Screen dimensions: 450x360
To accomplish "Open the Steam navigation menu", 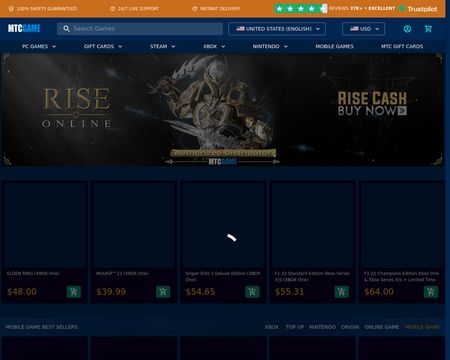I will [162, 46].
